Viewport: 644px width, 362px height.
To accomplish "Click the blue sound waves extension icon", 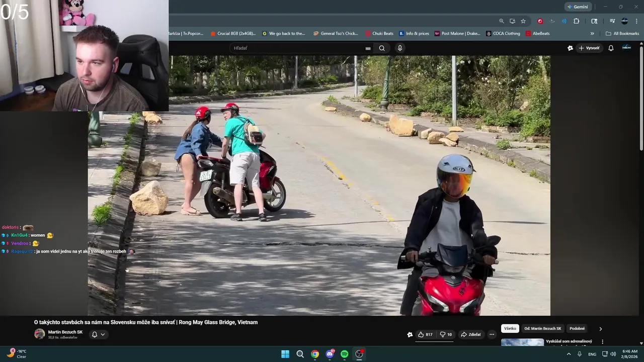I will (x=564, y=21).
